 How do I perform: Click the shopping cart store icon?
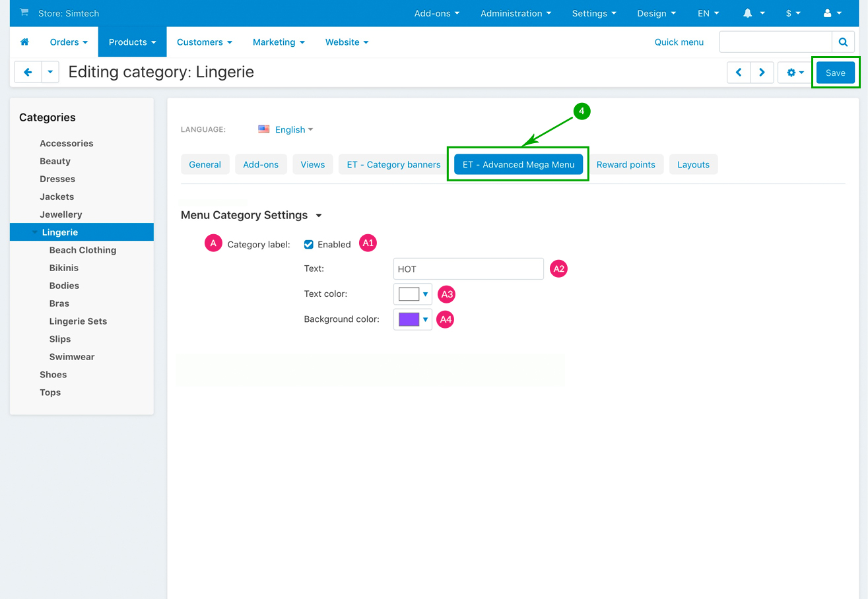(x=24, y=13)
